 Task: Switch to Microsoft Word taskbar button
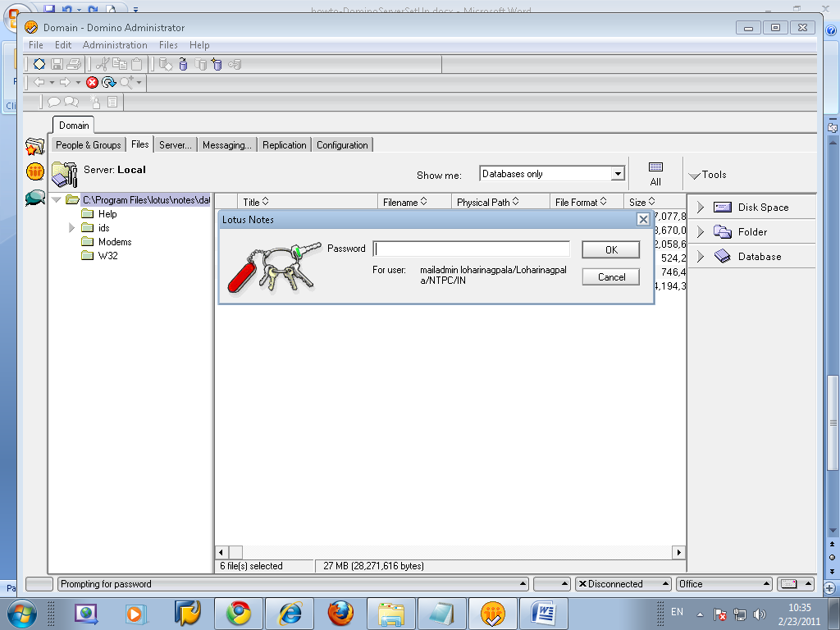(543, 614)
